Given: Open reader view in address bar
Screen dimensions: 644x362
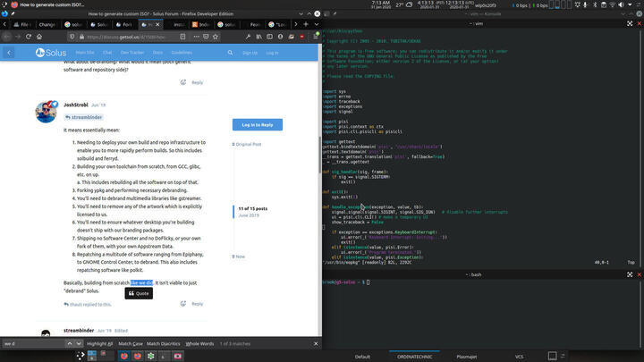Looking at the screenshot, I should coord(182,37).
